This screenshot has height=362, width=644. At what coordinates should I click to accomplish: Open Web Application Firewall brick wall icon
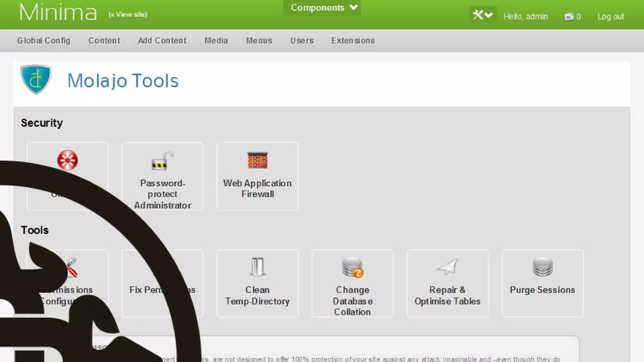pyautogui.click(x=257, y=160)
